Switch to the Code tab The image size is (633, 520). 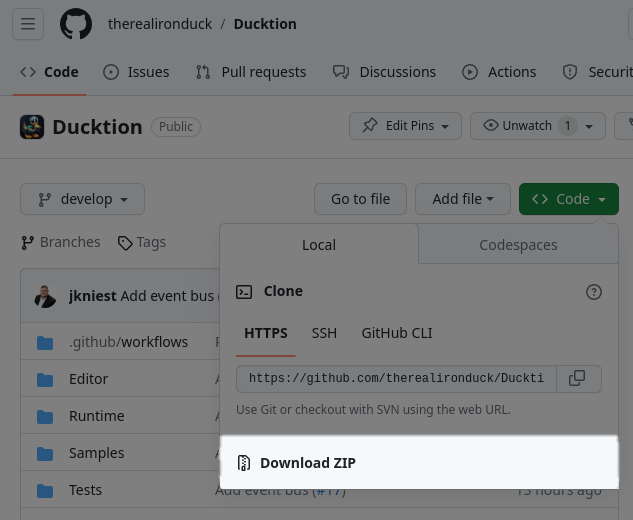[x=49, y=72]
